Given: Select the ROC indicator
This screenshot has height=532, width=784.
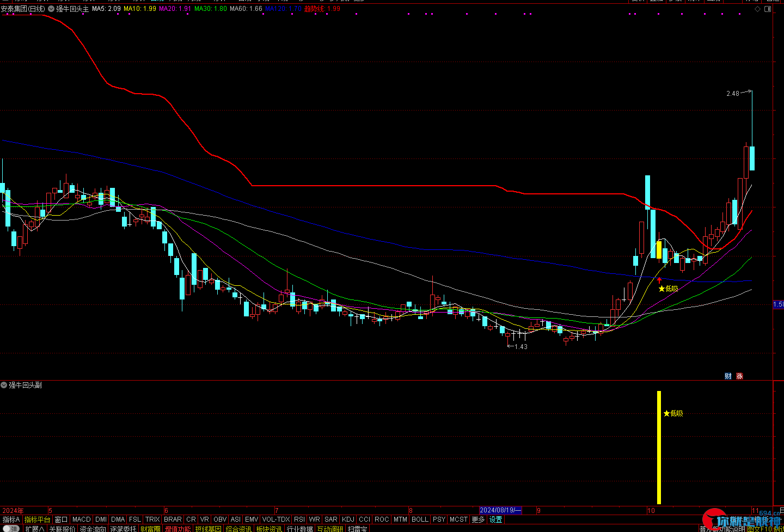Looking at the screenshot, I should (x=382, y=519).
